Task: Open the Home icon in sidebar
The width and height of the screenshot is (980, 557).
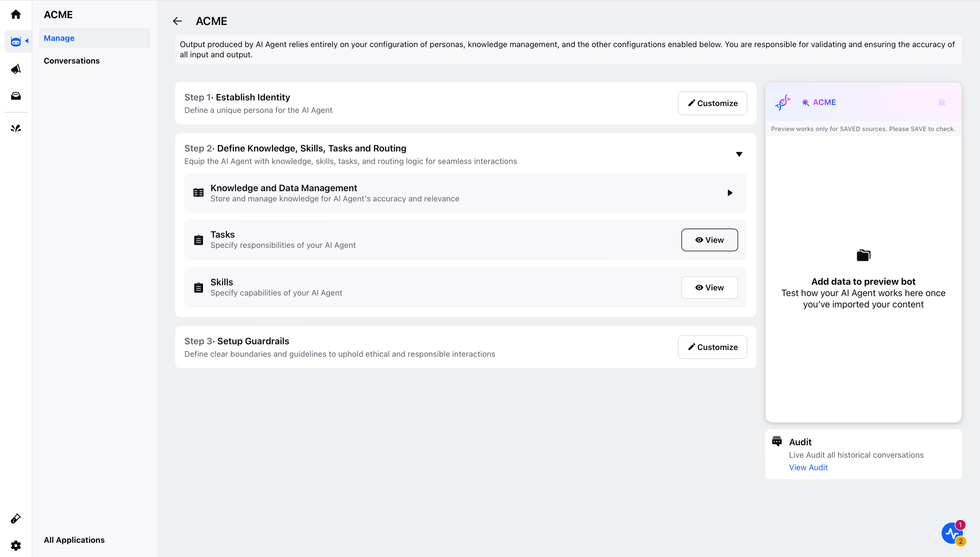Action: (x=16, y=15)
